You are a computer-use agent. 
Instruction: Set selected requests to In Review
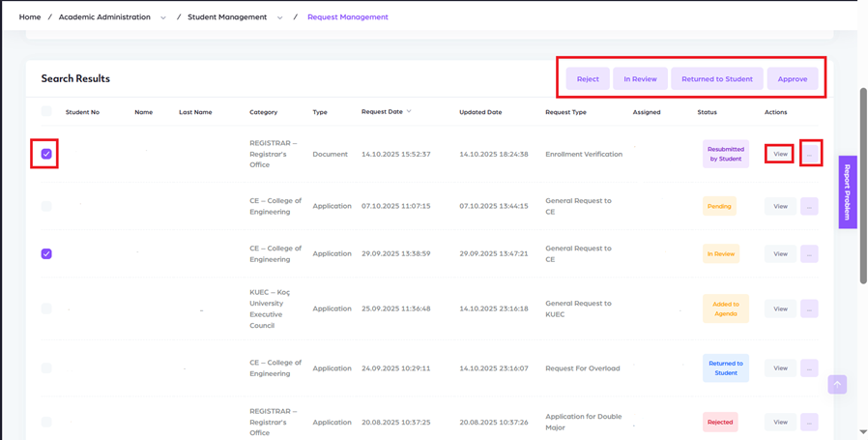(x=640, y=78)
